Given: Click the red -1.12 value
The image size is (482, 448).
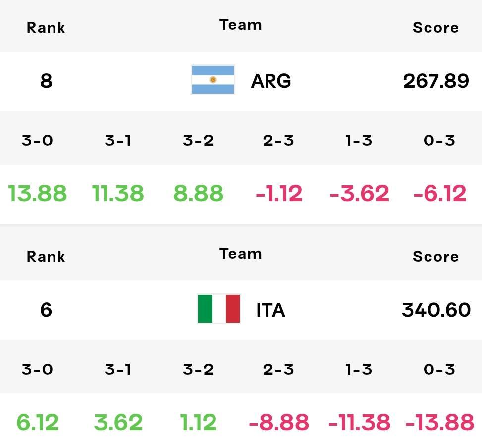Looking at the screenshot, I should pos(279,193).
